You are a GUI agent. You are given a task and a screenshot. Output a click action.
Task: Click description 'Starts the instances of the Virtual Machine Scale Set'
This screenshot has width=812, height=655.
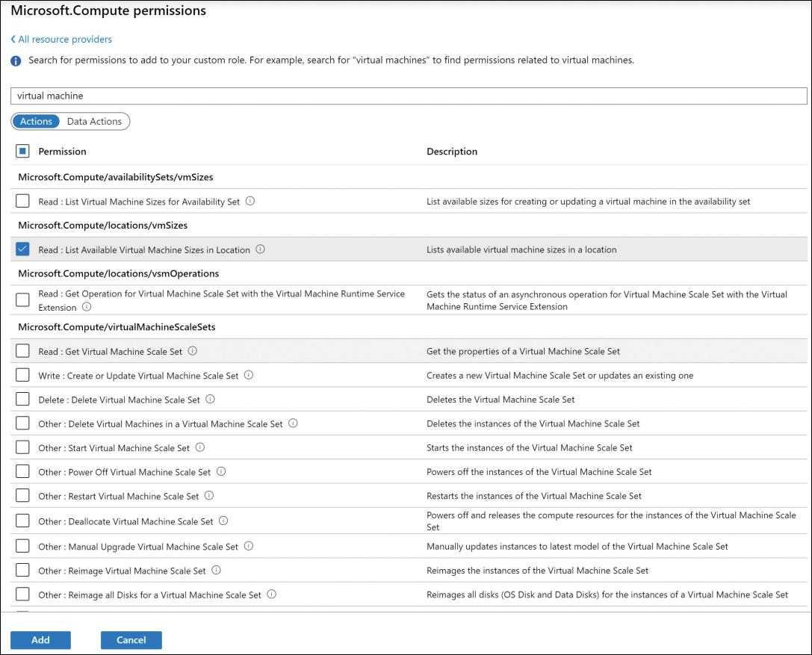(529, 447)
